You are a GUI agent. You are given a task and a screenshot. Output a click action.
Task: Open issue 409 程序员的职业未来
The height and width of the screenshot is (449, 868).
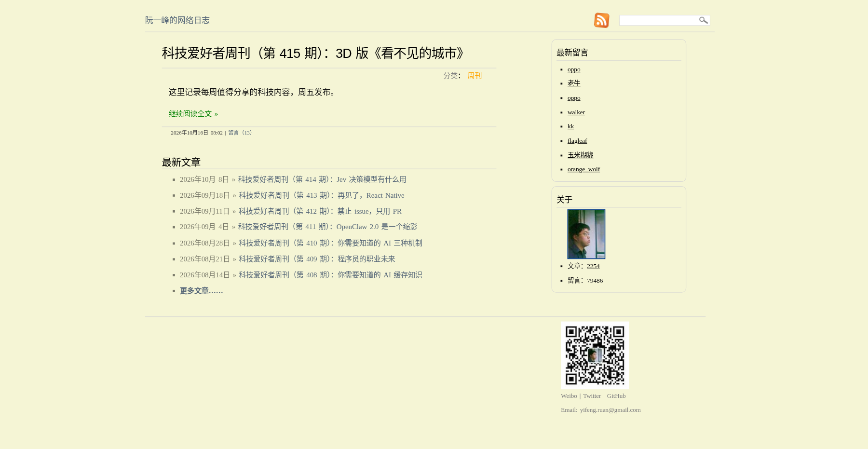pyautogui.click(x=317, y=259)
